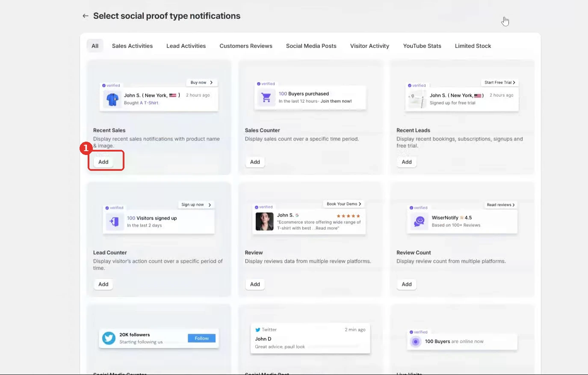Click the Buy now preview button
588x375 pixels.
point(201,83)
